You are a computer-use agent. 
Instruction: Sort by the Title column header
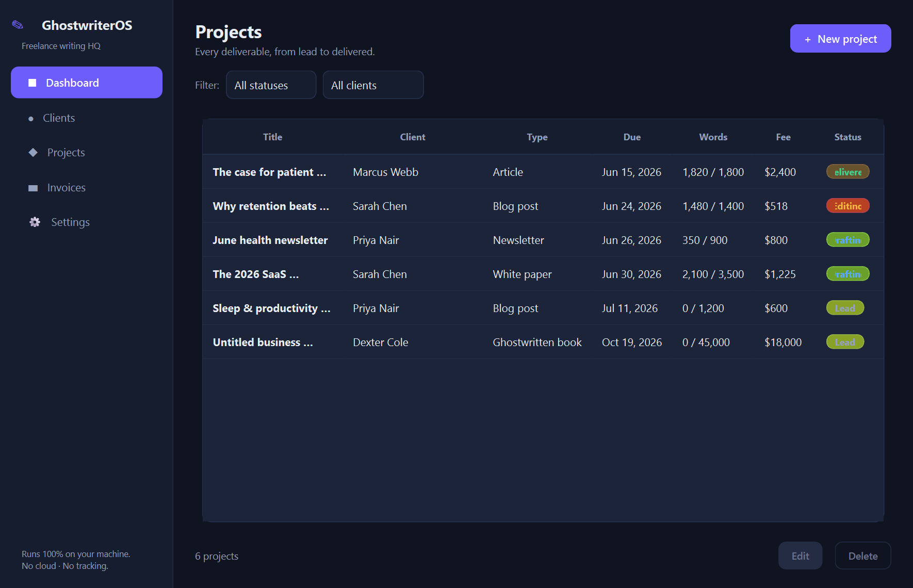point(272,137)
